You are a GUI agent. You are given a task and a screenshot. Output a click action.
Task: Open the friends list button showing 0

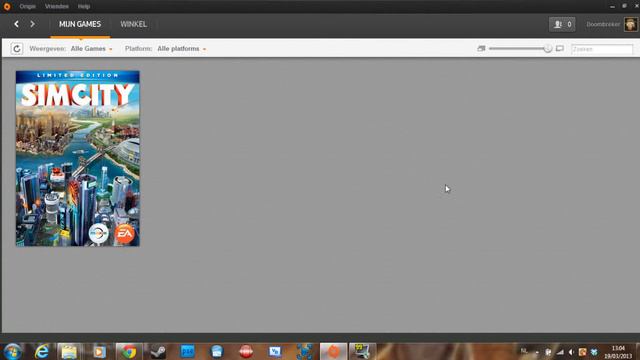(x=562, y=24)
